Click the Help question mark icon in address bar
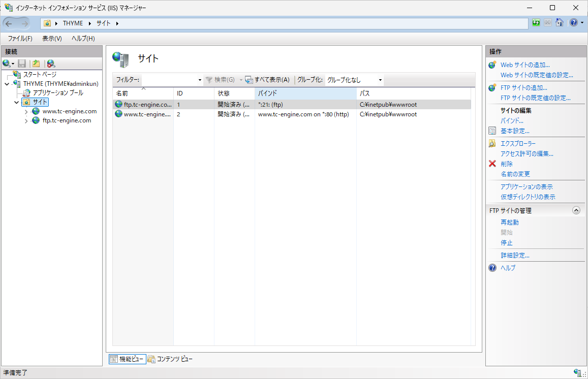Screen dimensions: 588x379 pos(574,22)
